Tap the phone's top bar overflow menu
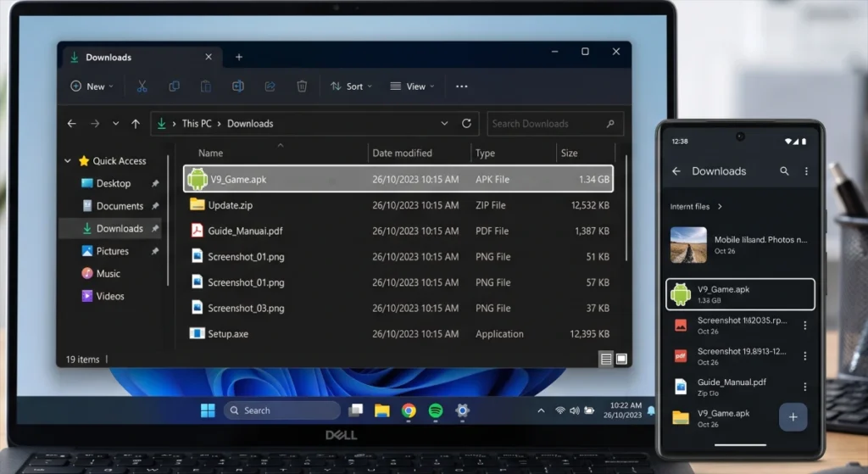Screen dimensions: 868x474 tap(806, 171)
